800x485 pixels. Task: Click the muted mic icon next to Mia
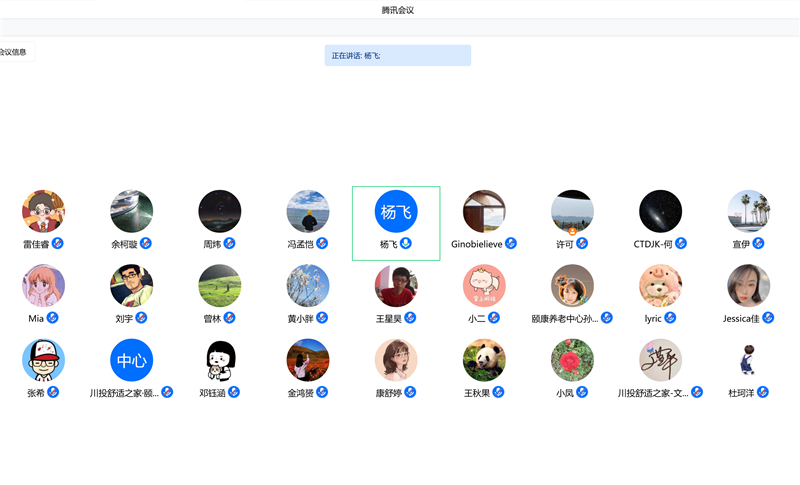point(53,318)
